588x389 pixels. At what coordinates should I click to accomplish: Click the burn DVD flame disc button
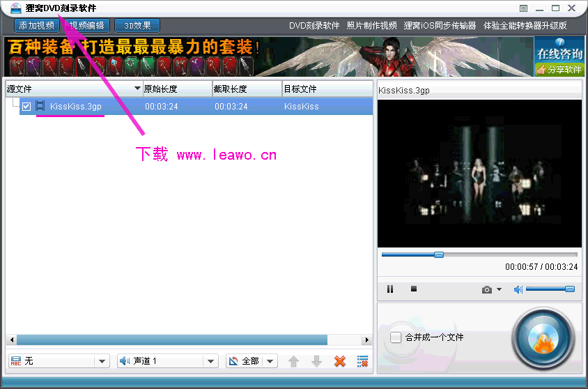coord(543,339)
